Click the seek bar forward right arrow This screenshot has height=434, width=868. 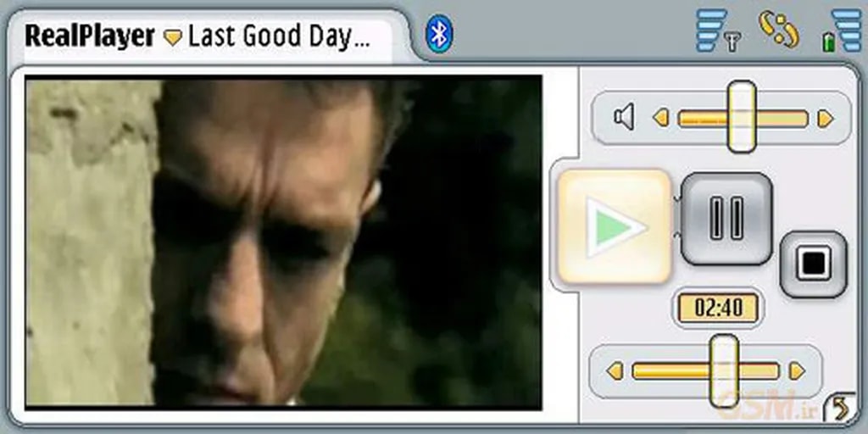point(796,371)
